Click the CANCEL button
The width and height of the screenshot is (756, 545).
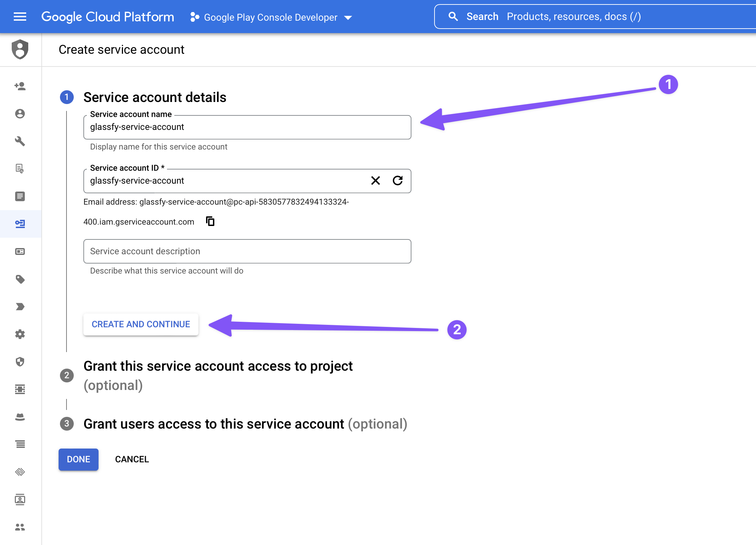(x=132, y=459)
